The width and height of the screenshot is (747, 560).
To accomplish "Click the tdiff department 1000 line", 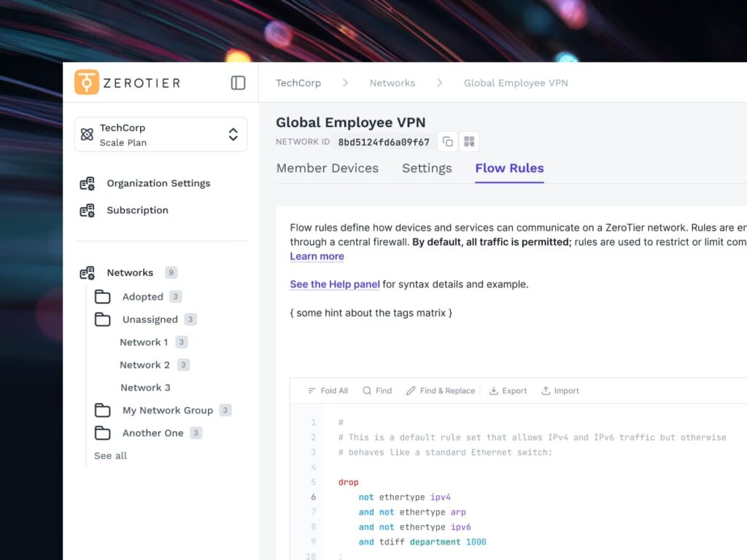I will [422, 542].
